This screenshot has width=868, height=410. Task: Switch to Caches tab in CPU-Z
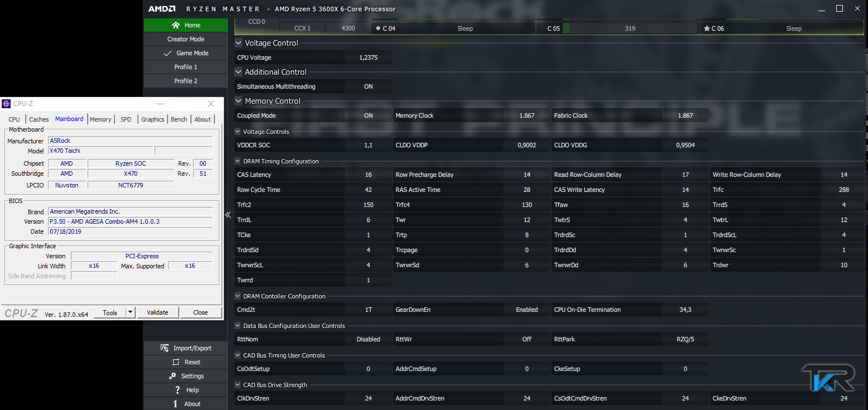[39, 119]
